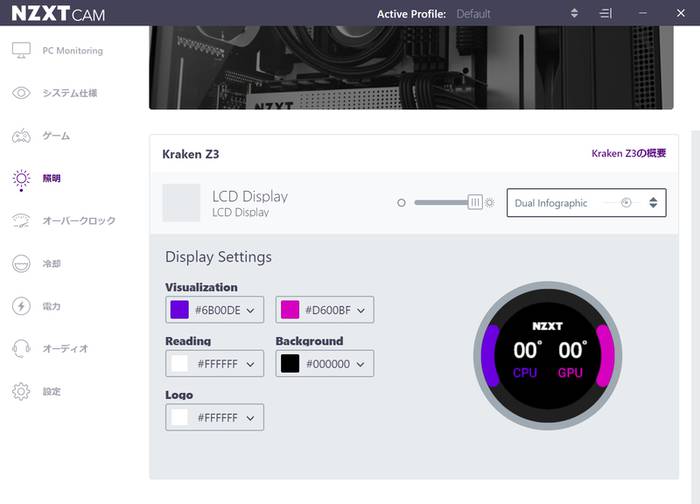Expand Reading color dropdown chevron
The height and width of the screenshot is (504, 700).
pos(250,364)
